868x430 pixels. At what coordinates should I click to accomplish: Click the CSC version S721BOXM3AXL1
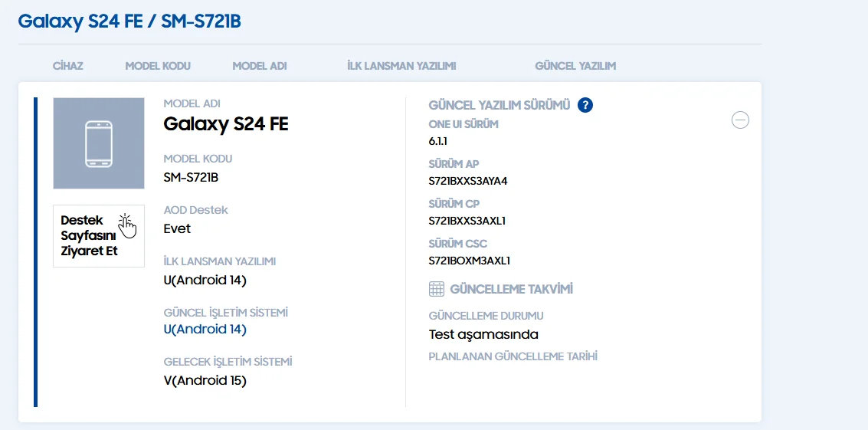[x=470, y=261]
